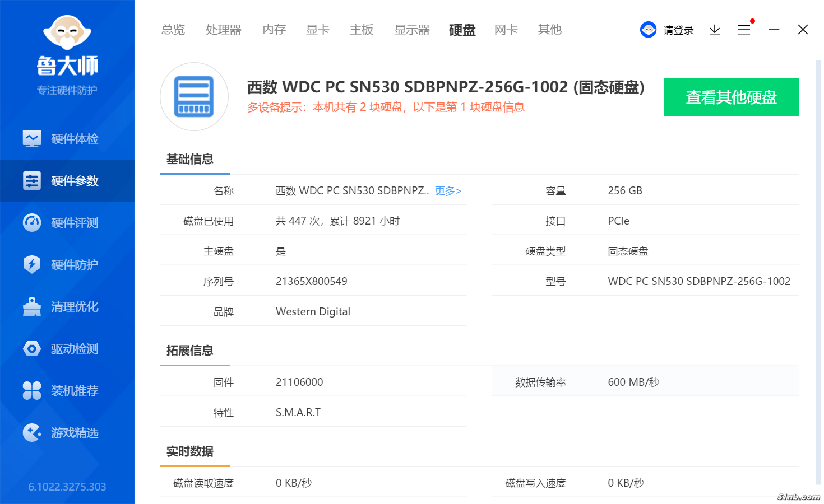Image resolution: width=824 pixels, height=504 pixels.
Task: Click the vertical scrollbar on the right
Action: pos(817,269)
